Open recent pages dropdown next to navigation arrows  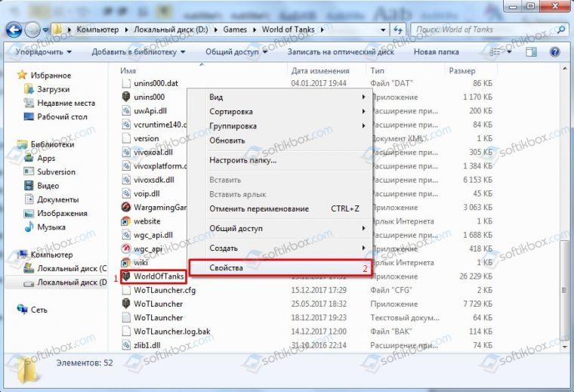coord(45,29)
